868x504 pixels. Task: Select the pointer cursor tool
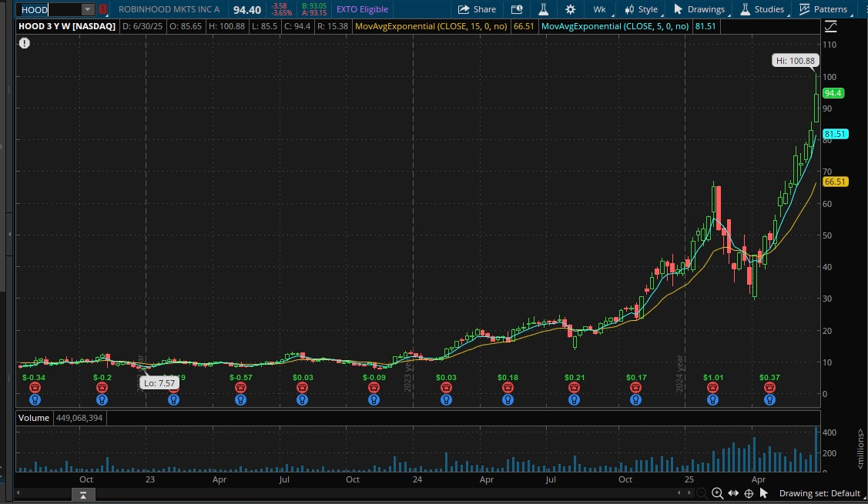tap(764, 493)
